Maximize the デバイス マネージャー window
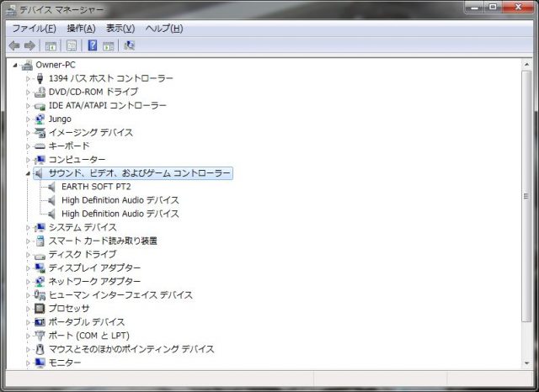Screen dimensions: 539x392 (494, 7)
